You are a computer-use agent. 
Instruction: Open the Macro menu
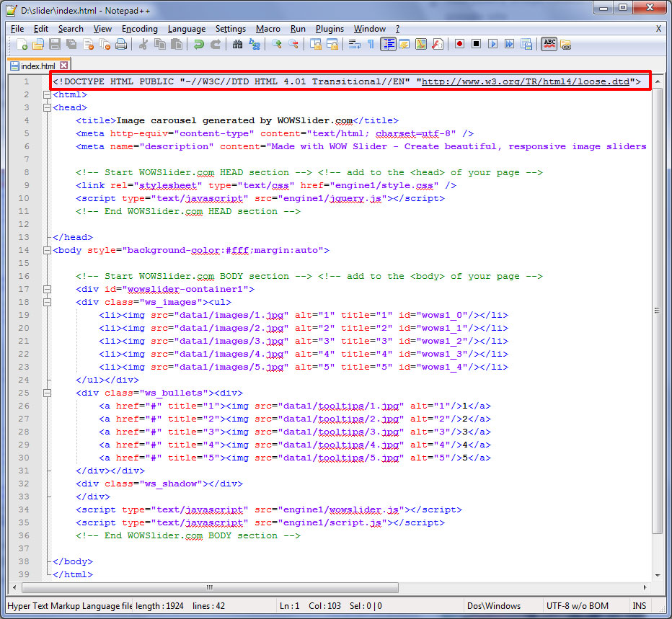(x=268, y=29)
